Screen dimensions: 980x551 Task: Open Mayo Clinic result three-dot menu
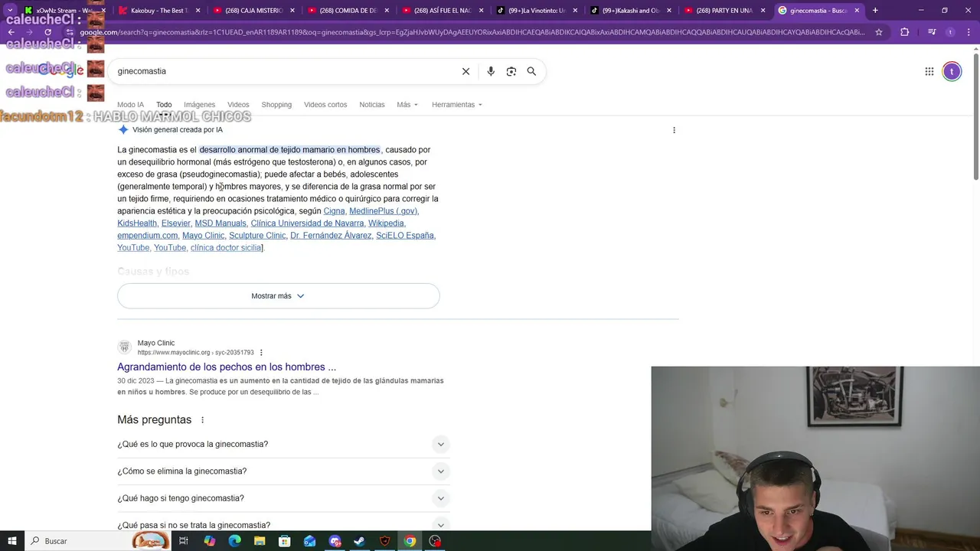(x=261, y=353)
